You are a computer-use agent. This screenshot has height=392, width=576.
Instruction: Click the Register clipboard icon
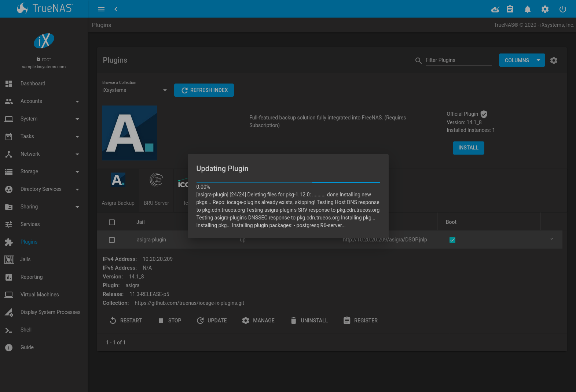coord(347,321)
